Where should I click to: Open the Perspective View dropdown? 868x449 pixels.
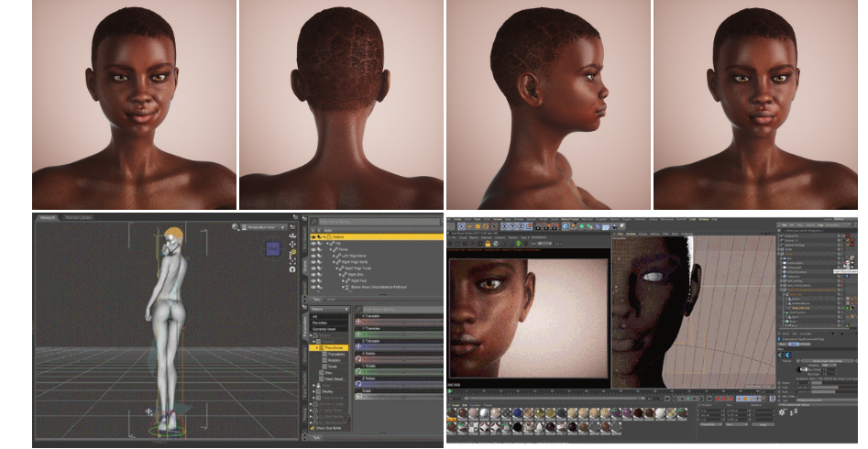[x=268, y=226]
